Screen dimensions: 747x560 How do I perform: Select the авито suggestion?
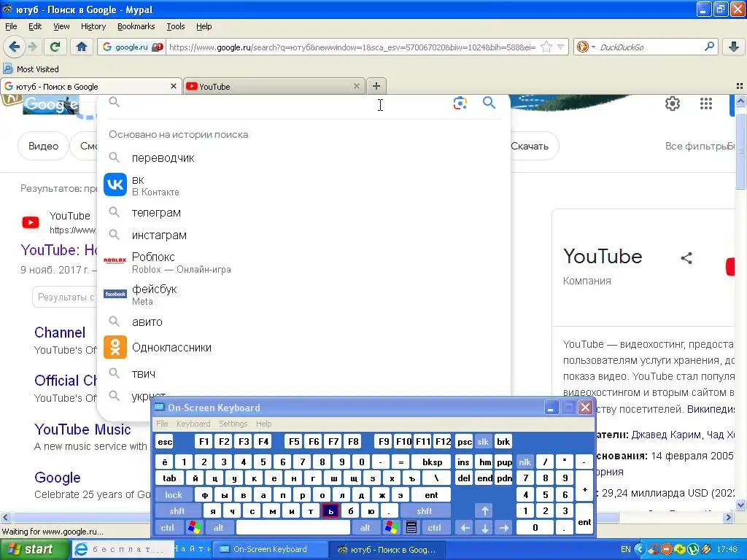tap(303, 322)
